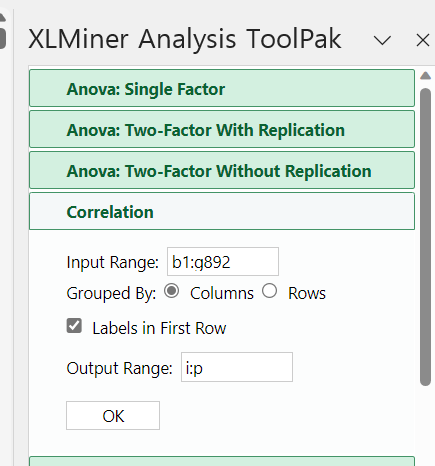This screenshot has width=435, height=466.
Task: Click the scrollbar up arrow
Action: (x=425, y=76)
